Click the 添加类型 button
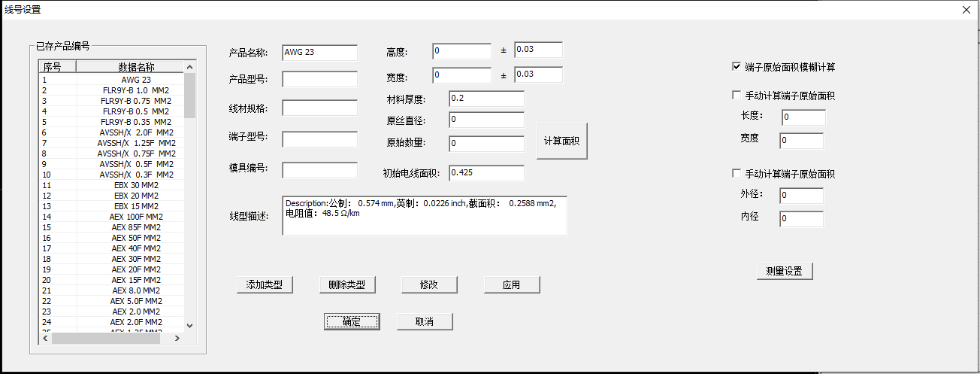The image size is (980, 374). coord(264,284)
